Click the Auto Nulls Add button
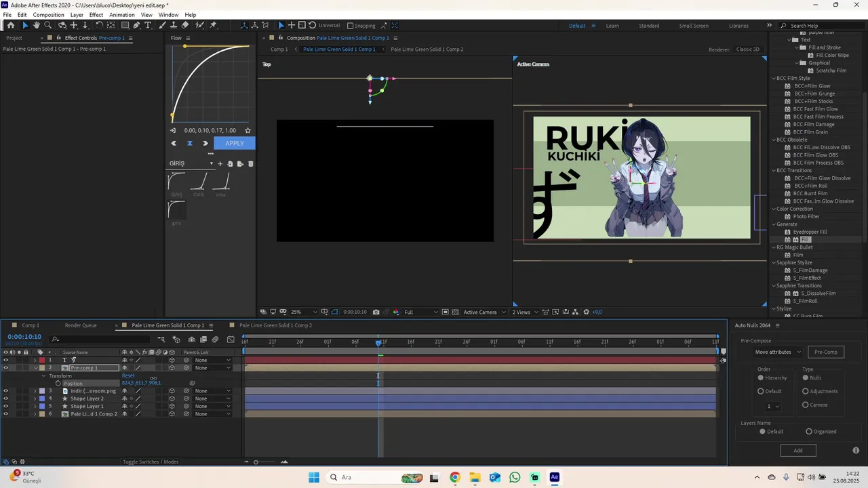Image resolution: width=868 pixels, height=488 pixels. (798, 450)
